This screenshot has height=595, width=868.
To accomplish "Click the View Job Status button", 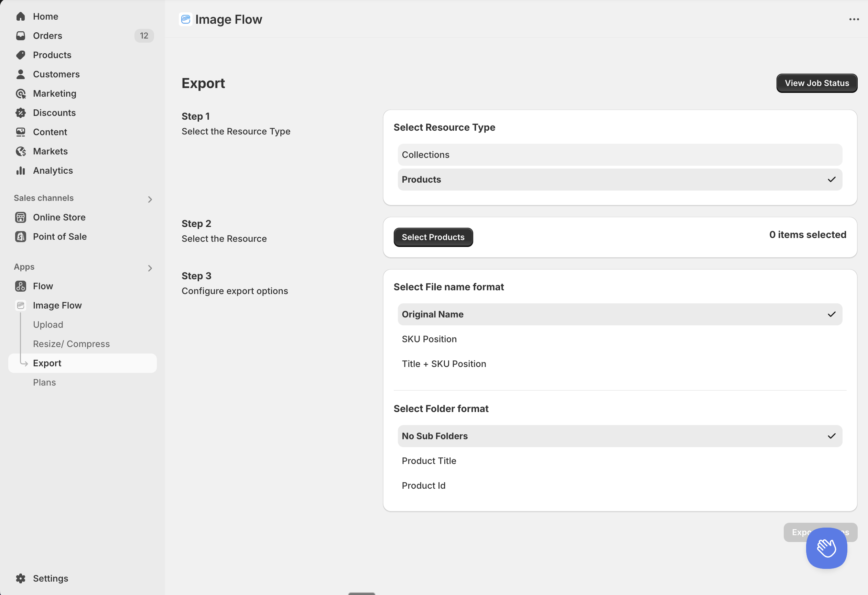I will pyautogui.click(x=816, y=83).
